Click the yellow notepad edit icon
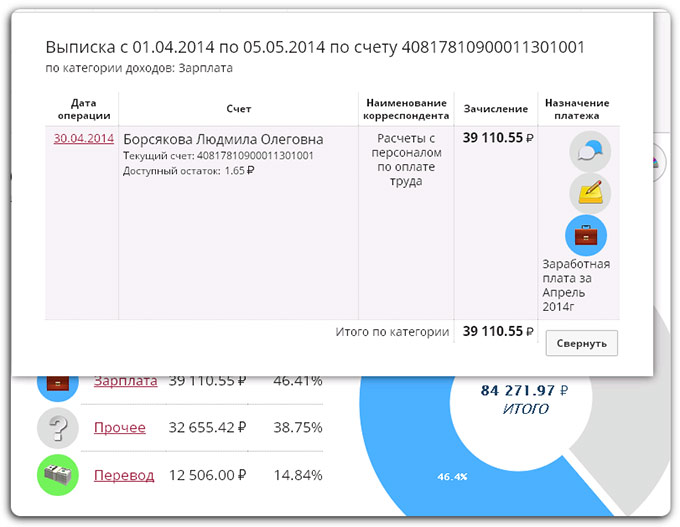Image resolution: width=680 pixels, height=527 pixels. (590, 193)
